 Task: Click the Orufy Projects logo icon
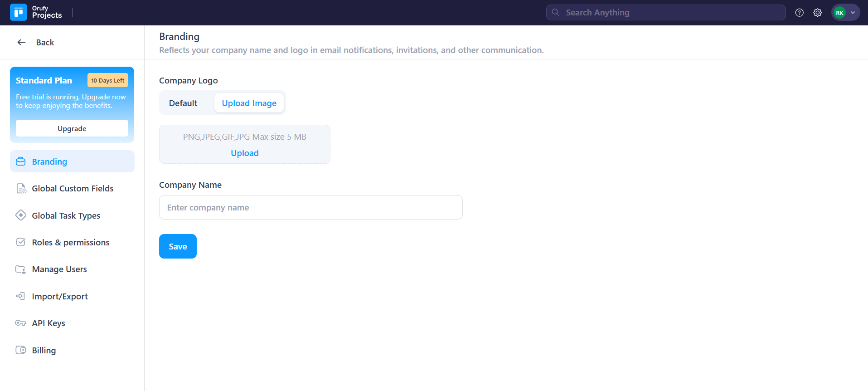click(19, 13)
